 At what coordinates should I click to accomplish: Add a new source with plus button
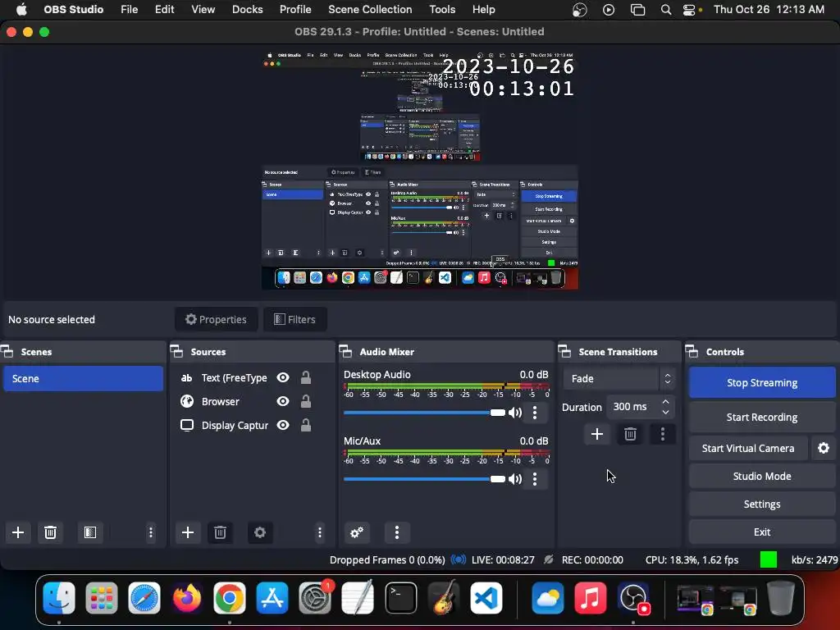[188, 532]
